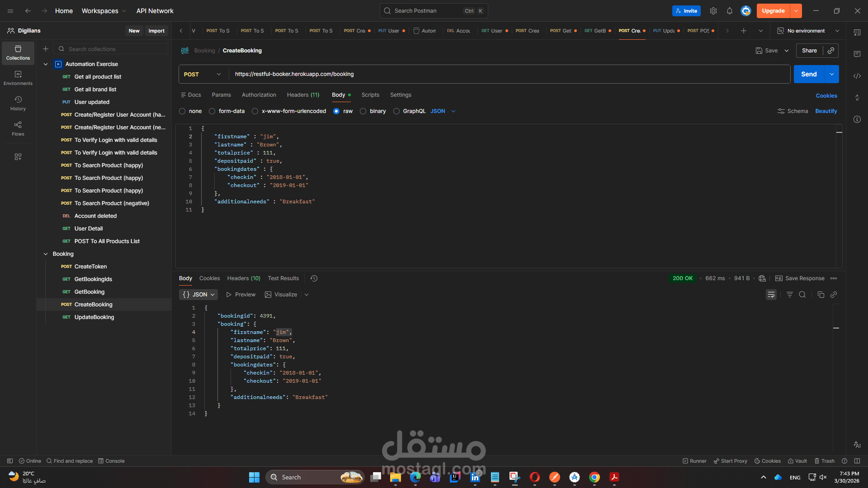Open the No environment selector
The height and width of the screenshot is (488, 868).
click(x=807, y=31)
